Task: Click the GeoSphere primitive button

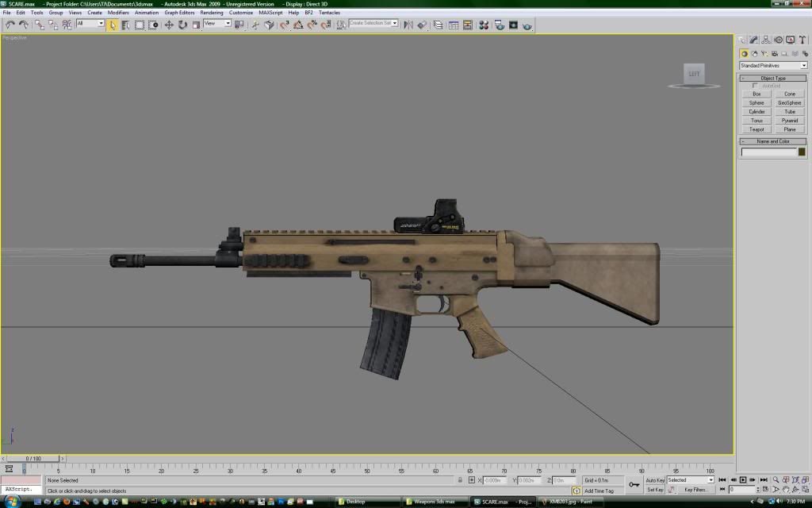Action: tap(790, 102)
